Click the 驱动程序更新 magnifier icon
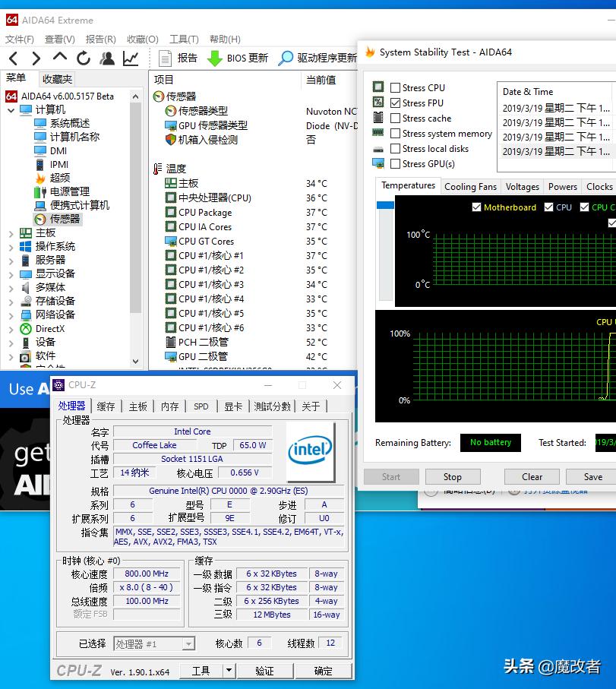Image resolution: width=616 pixels, height=689 pixels. [286, 58]
